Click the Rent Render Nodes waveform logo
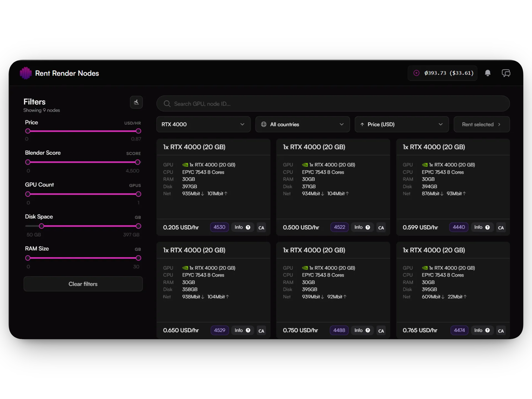Viewport: 532px width, 399px height. click(x=25, y=73)
